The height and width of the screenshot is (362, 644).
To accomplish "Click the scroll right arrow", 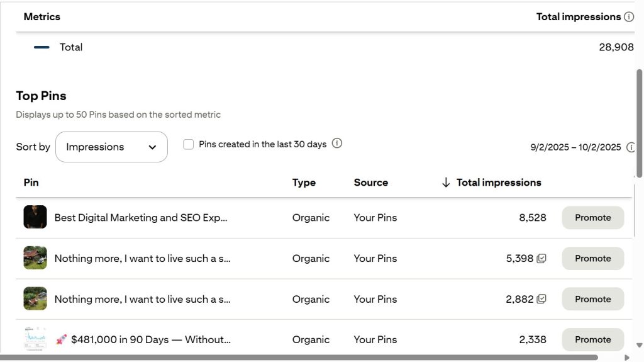I will coord(627,358).
